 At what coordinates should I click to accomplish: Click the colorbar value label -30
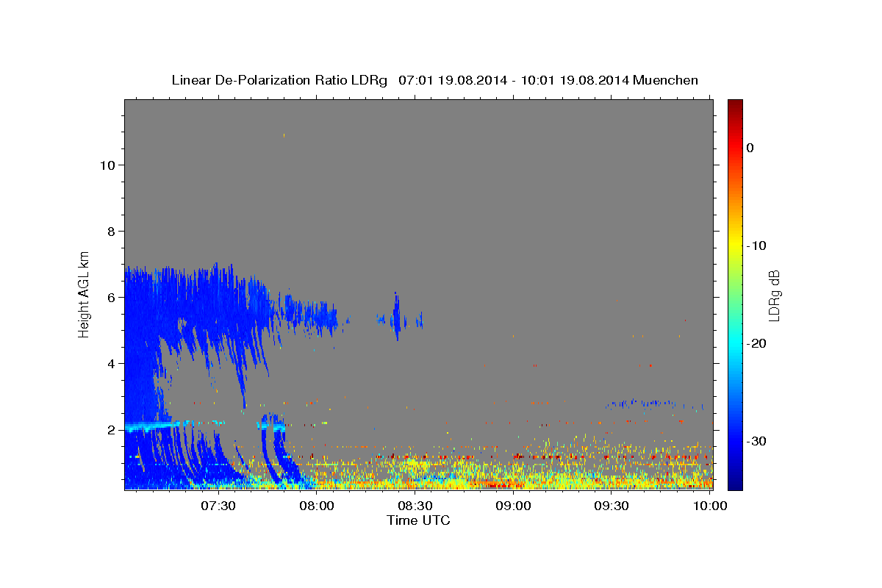756,441
